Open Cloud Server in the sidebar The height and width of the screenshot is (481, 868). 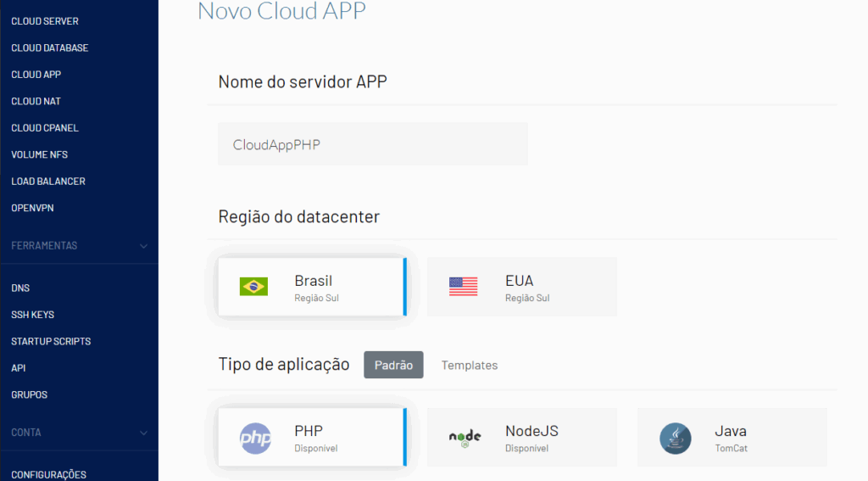45,21
